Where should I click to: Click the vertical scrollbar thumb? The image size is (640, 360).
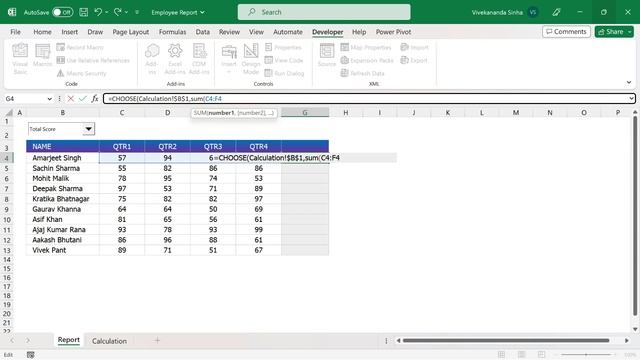pyautogui.click(x=635, y=216)
